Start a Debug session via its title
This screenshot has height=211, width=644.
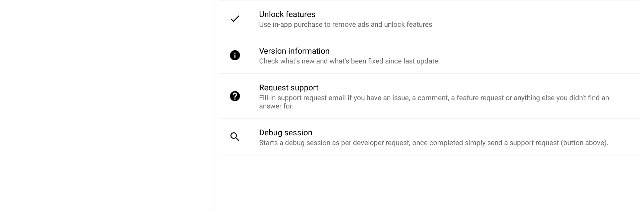(x=285, y=133)
